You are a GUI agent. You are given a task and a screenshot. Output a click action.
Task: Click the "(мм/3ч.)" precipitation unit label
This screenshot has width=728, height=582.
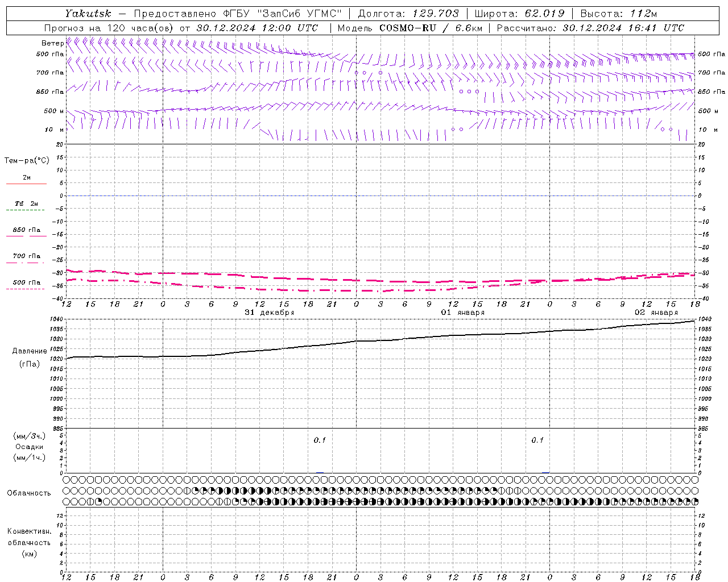(x=29, y=436)
